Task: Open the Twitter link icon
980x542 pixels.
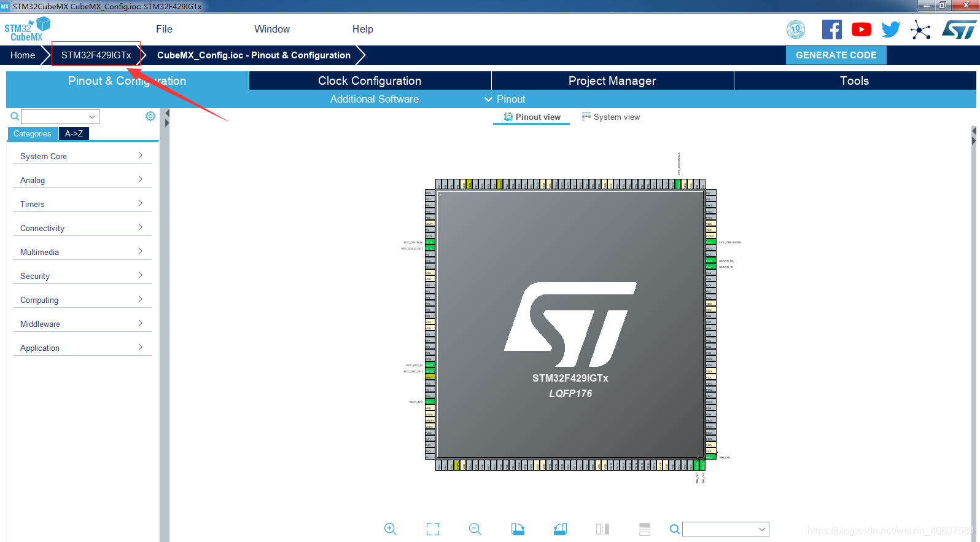Action: (891, 29)
